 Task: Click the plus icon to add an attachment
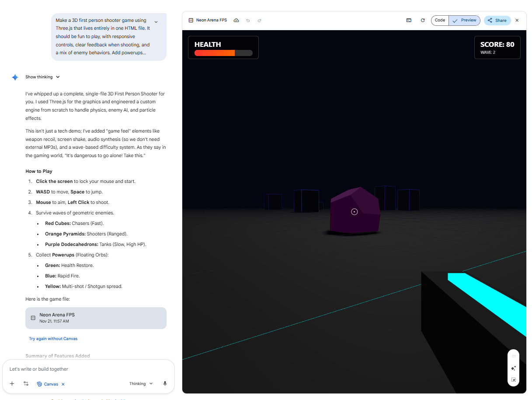(12, 383)
